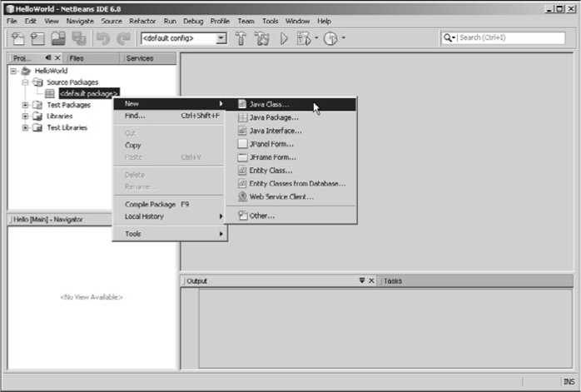Open the File menu
The width and height of the screenshot is (581, 392).
point(12,21)
